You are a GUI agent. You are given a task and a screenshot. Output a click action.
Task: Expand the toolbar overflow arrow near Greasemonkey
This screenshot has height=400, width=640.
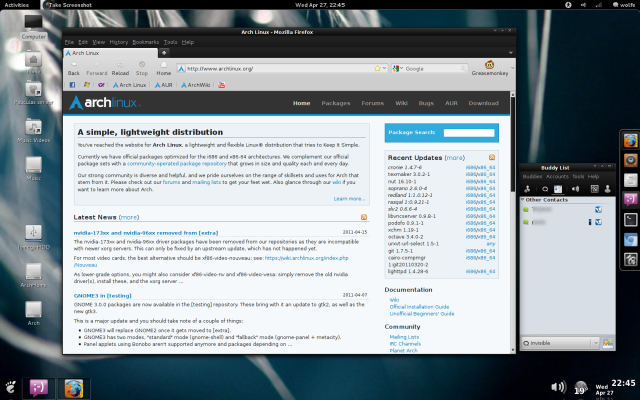click(x=513, y=68)
